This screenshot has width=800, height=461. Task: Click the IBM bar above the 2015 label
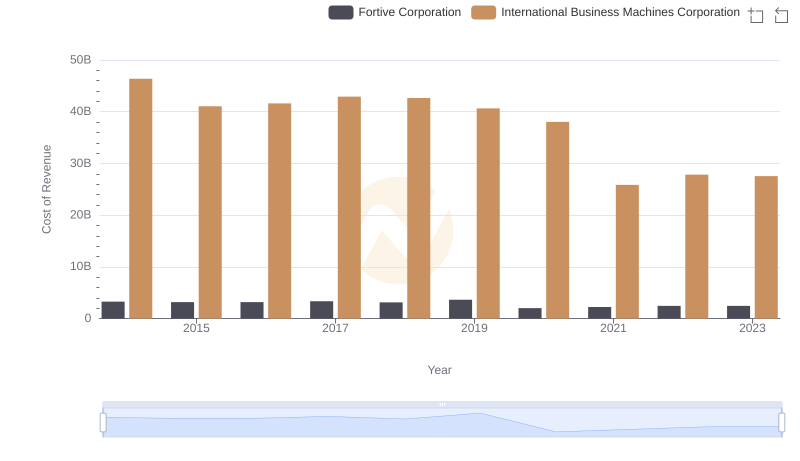(x=210, y=212)
